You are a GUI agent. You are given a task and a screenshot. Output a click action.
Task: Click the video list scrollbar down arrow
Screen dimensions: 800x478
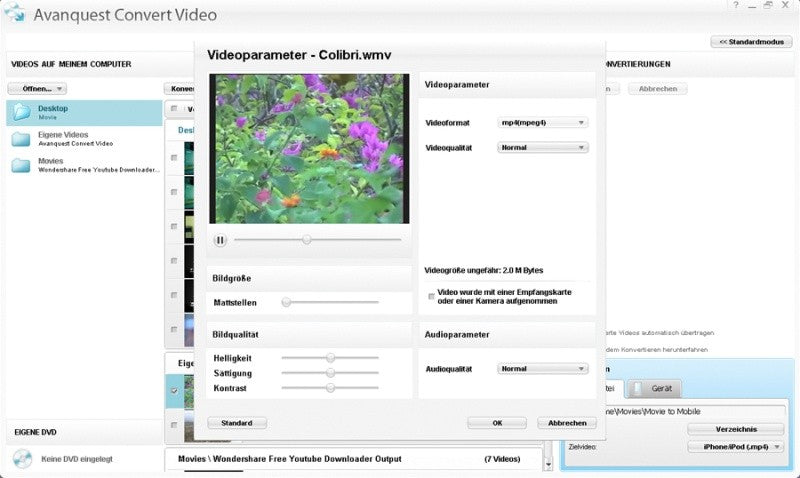[x=548, y=464]
